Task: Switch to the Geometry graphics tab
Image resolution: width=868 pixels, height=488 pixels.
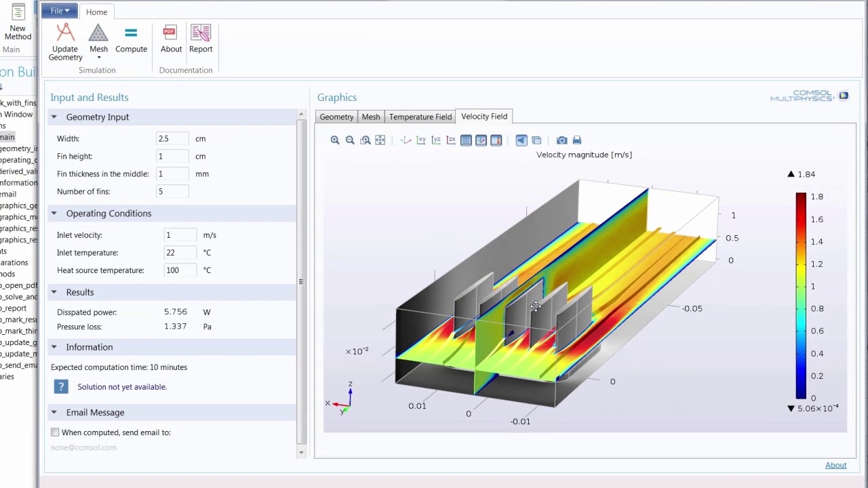Action: (336, 117)
